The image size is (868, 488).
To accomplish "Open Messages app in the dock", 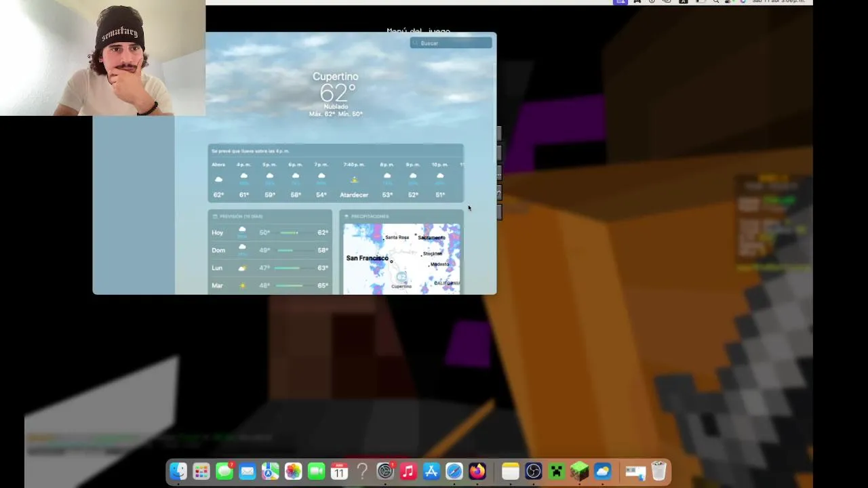I will 224,471.
